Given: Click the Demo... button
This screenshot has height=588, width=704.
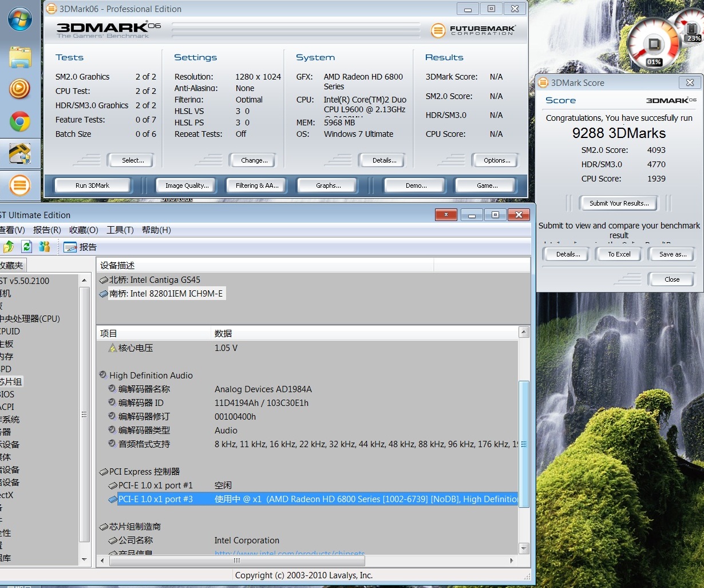Looking at the screenshot, I should point(416,186).
